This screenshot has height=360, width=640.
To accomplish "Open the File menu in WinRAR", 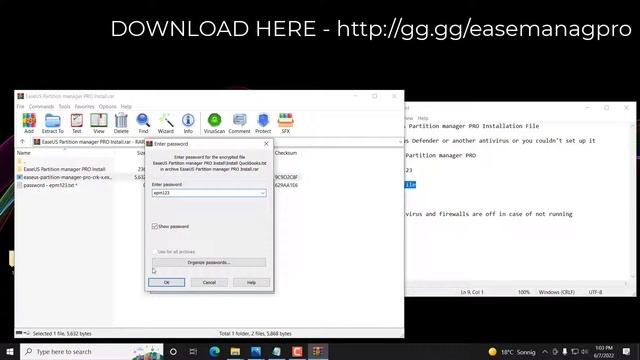I will 20,107.
